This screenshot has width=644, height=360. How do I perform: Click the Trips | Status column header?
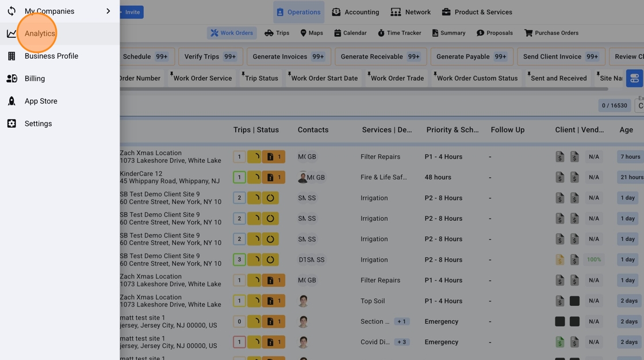[256, 130]
